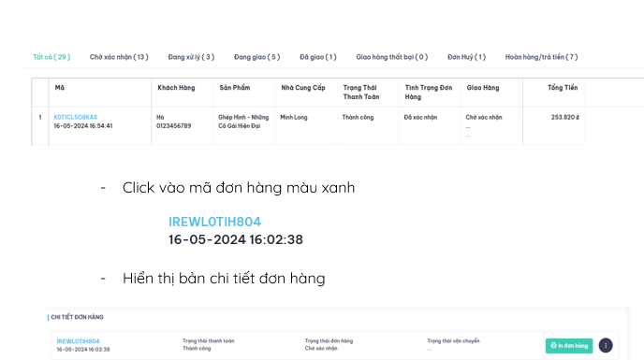Image resolution: width=644 pixels, height=360 pixels.
Task: Open IREWL0TIH804 link in order details
Action: (78, 341)
